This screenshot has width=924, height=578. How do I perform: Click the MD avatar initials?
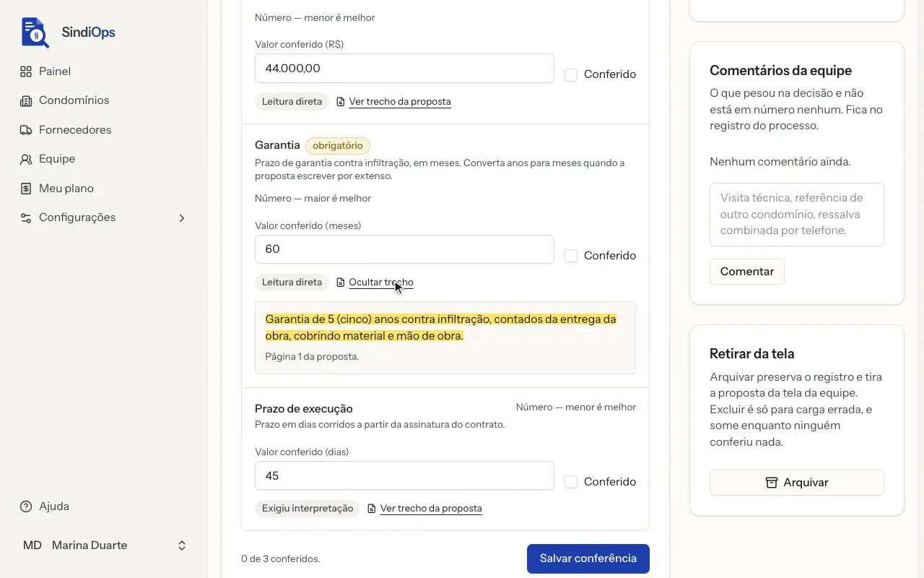[x=32, y=545]
